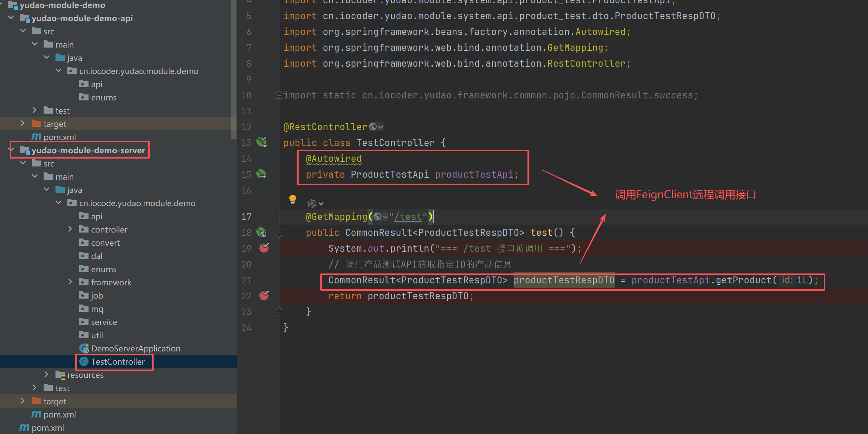868x434 pixels.
Task: Open the DemoServerApplication class file
Action: pos(135,348)
